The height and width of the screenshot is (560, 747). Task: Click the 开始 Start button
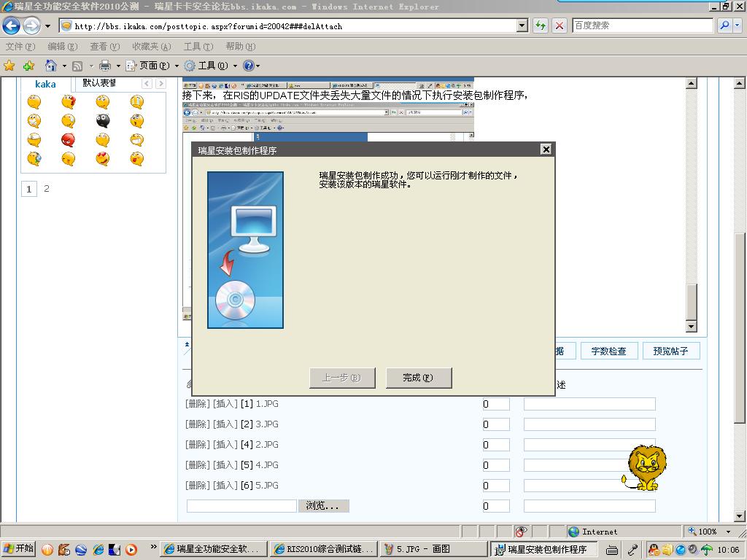point(18,549)
